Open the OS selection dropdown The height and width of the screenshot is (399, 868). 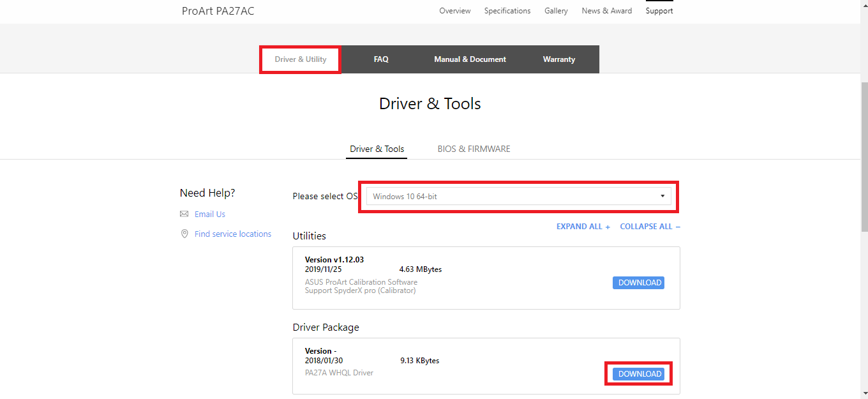point(518,196)
